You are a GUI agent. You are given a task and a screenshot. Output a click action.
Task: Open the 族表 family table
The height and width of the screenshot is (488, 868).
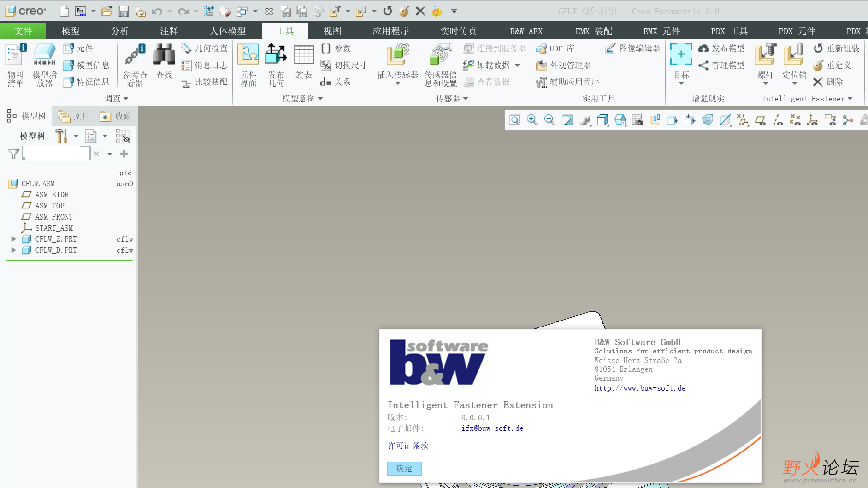click(x=304, y=61)
